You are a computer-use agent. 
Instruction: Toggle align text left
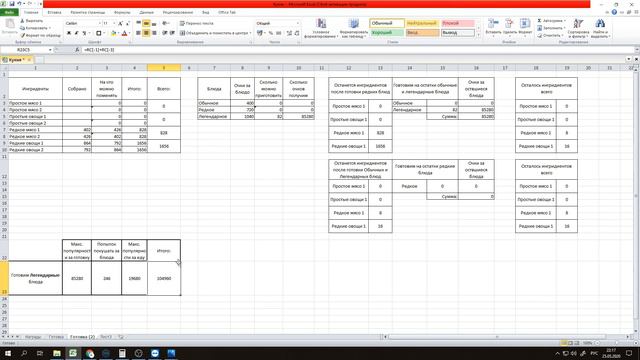coord(139,33)
